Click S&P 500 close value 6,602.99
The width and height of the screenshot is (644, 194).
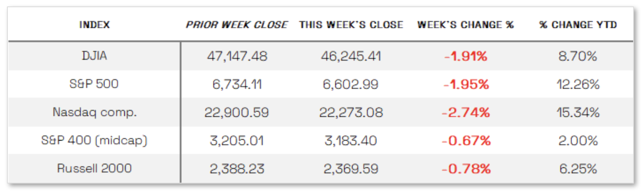pos(350,84)
